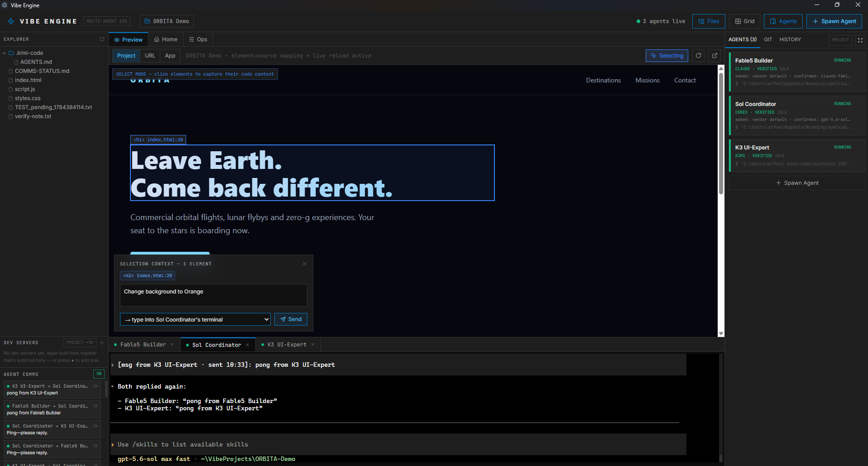Image resolution: width=868 pixels, height=466 pixels.
Task: Click the AGENTS.md file icon
Action: (x=16, y=62)
